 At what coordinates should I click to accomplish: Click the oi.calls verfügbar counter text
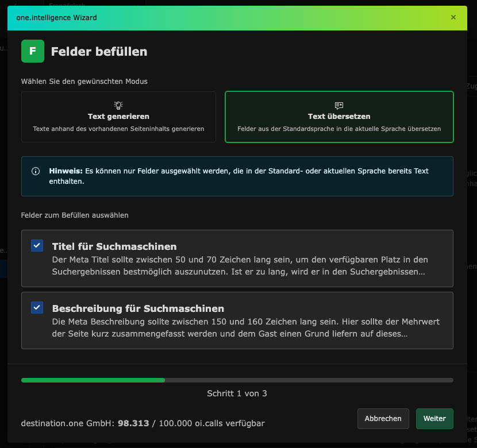pos(143,423)
